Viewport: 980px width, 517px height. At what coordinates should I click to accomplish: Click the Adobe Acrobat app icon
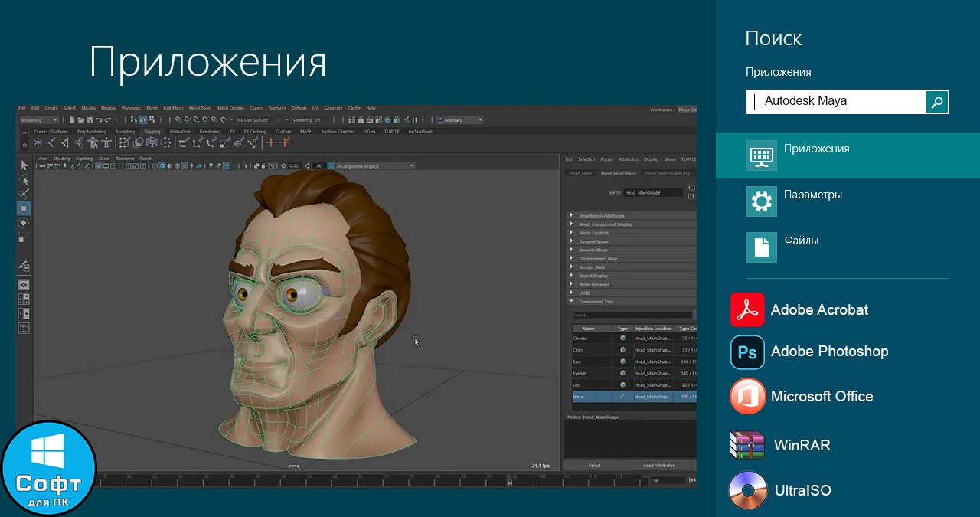coord(747,310)
